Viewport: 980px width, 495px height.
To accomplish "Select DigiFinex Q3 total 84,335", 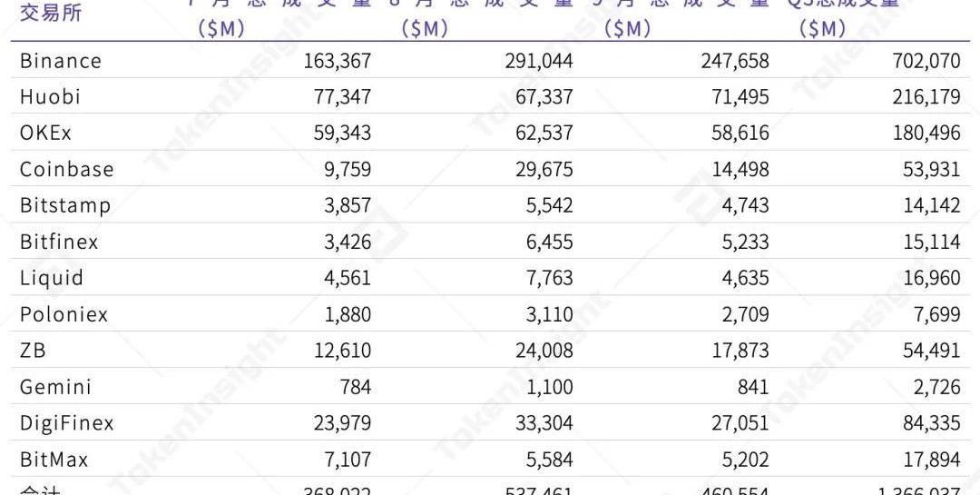I will click(x=931, y=423).
